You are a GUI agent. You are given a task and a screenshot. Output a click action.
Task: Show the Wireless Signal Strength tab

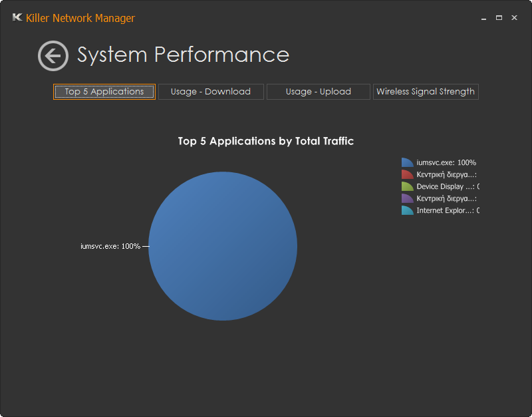(x=426, y=92)
